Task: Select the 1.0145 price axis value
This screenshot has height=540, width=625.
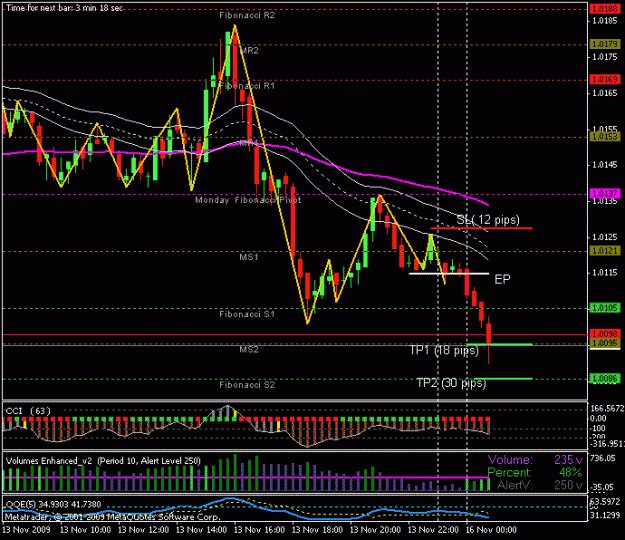Action: click(605, 164)
